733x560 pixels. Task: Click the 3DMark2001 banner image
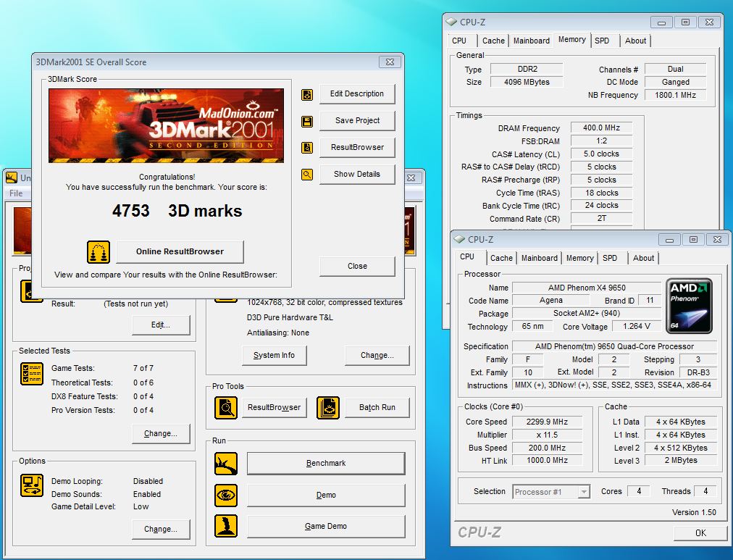(x=166, y=126)
